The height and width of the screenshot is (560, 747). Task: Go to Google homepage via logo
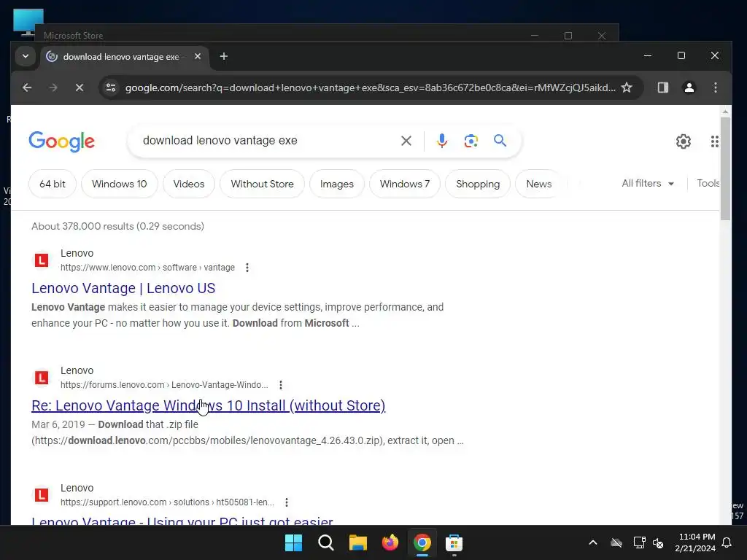(62, 141)
